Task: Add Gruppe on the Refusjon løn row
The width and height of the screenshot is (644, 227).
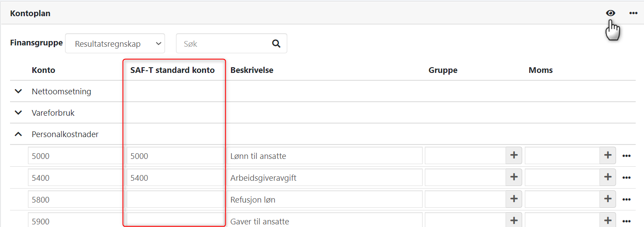Action: pyautogui.click(x=514, y=199)
